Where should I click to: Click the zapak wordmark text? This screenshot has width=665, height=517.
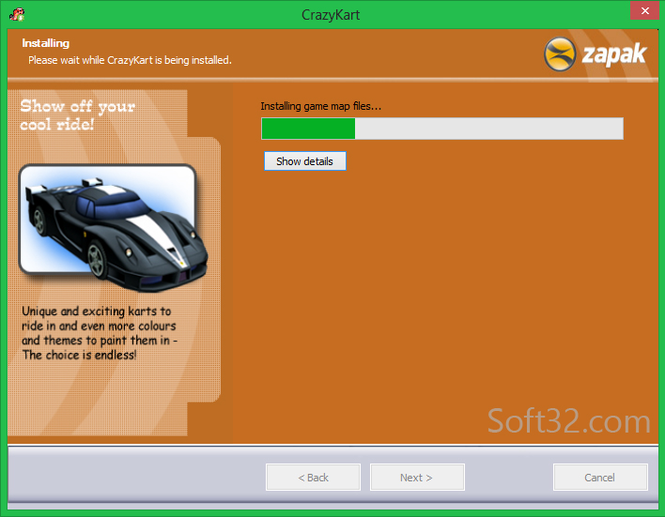coord(613,56)
